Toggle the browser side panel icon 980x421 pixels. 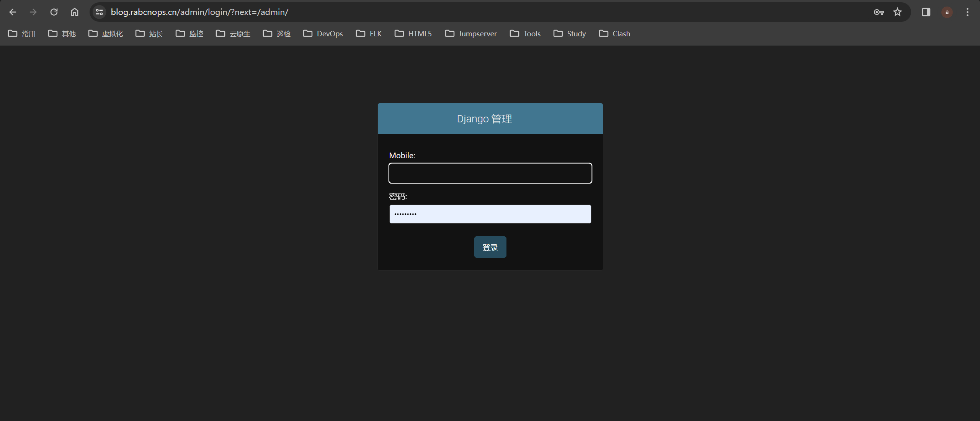click(x=926, y=12)
